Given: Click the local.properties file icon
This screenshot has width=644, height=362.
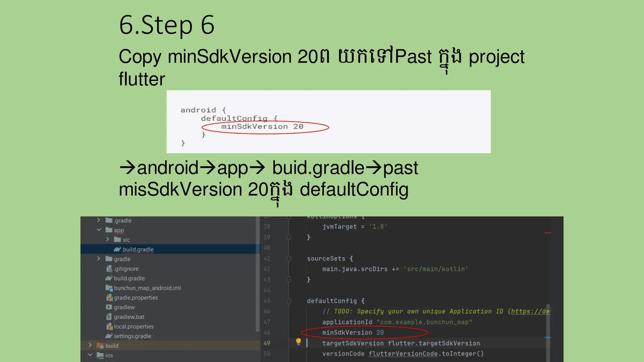Looking at the screenshot, I should click(x=109, y=326).
